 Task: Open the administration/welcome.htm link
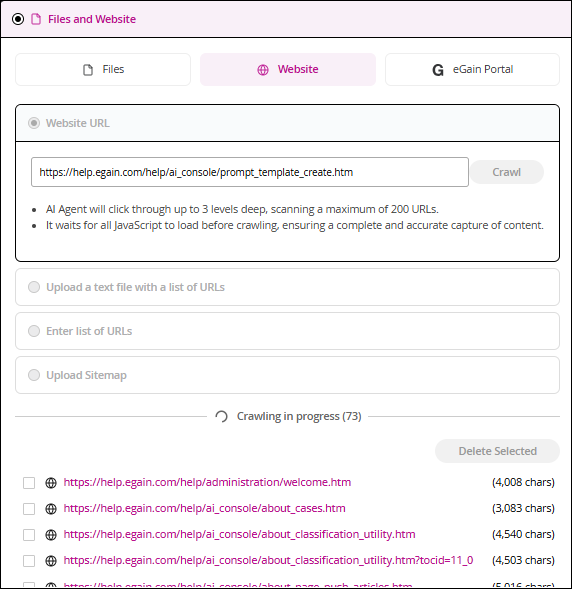tap(207, 482)
